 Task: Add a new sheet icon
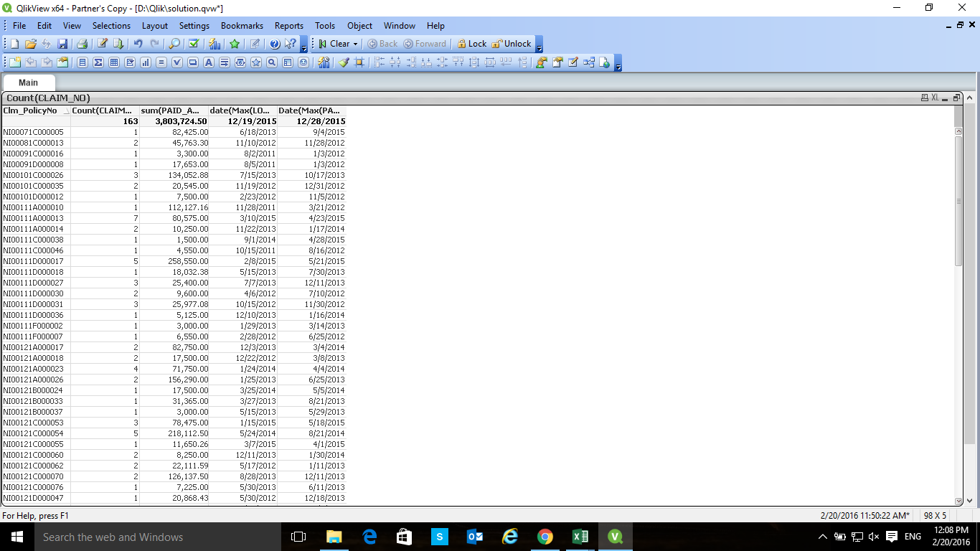click(15, 62)
